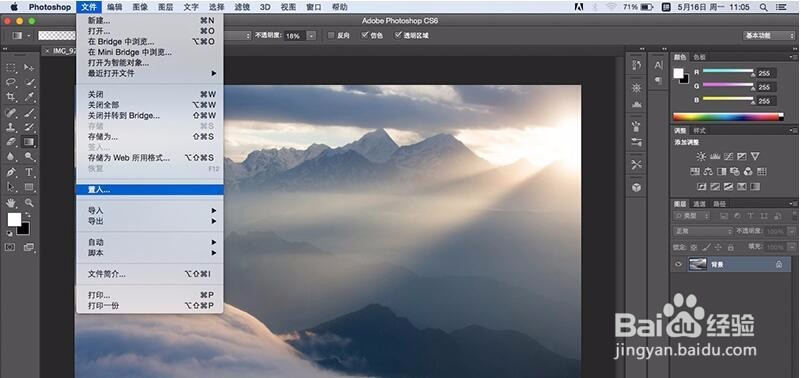Expand the 导入 submenu
The width and height of the screenshot is (801, 378).
coord(150,210)
